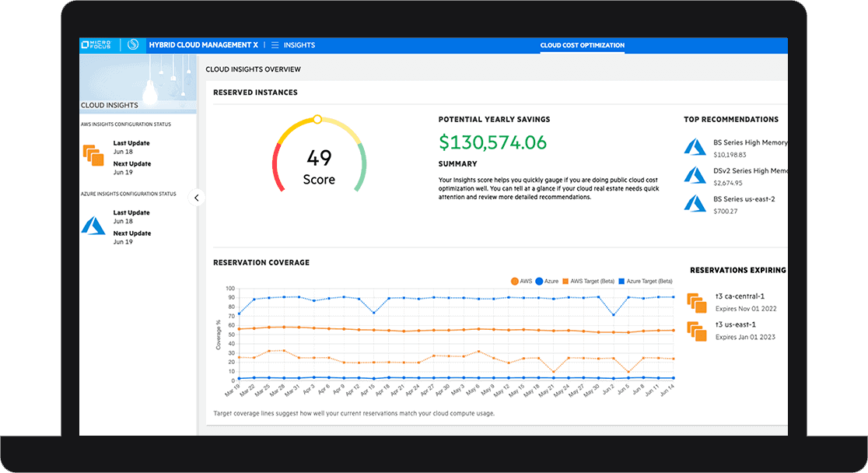Viewport: 868px width, 473px height.
Task: Open t3 us-east-1 expiring reservation
Action: [x=735, y=324]
